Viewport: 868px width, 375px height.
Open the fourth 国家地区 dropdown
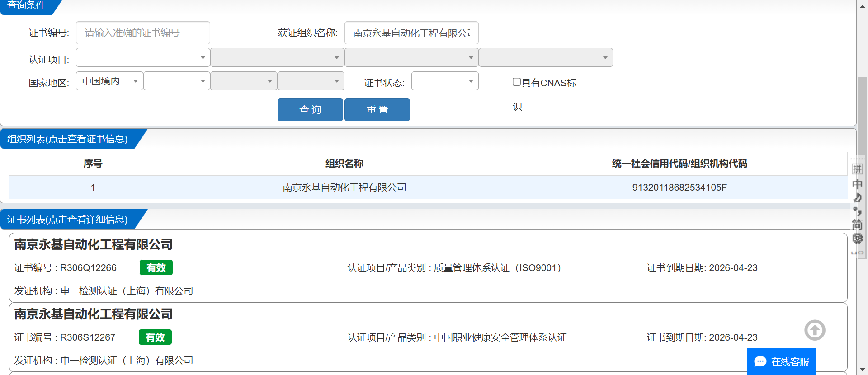[x=311, y=81]
